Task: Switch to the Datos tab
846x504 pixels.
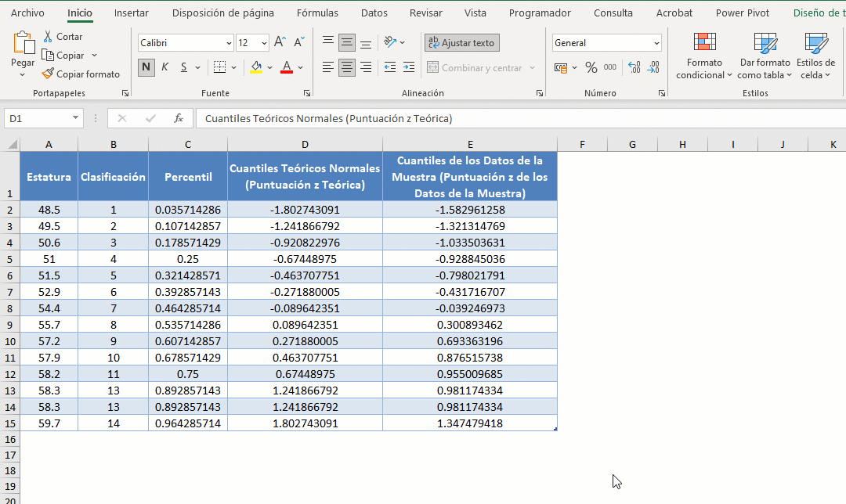Action: pyautogui.click(x=374, y=13)
